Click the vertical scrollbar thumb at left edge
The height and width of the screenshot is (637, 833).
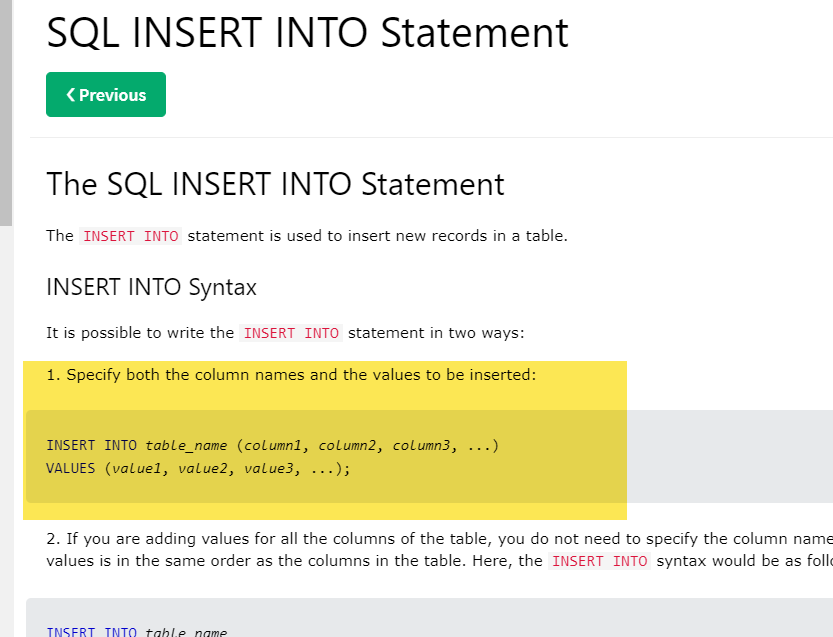tap(6, 110)
